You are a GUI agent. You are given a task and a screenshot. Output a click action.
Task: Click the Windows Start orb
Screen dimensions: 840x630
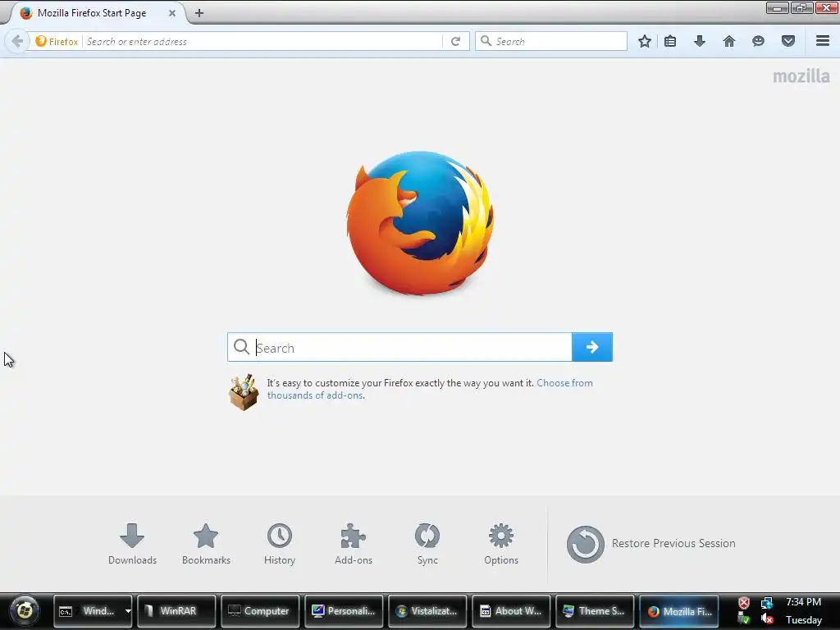[25, 610]
